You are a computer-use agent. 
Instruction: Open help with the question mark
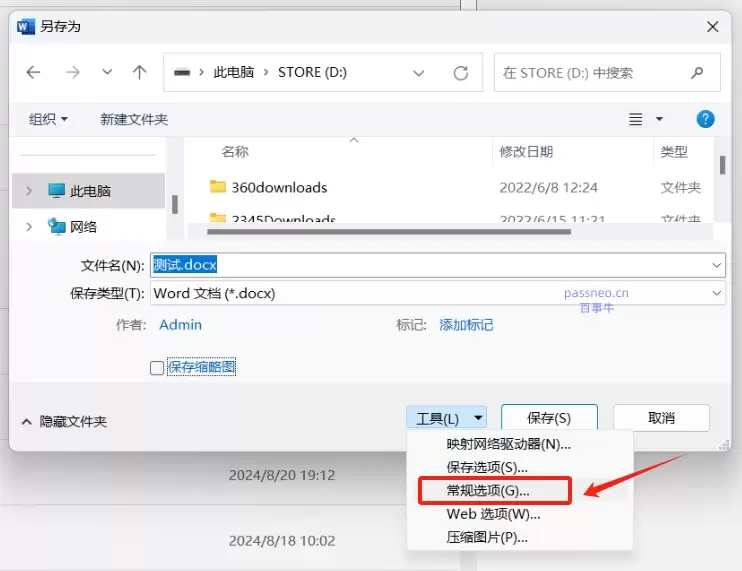[705, 119]
